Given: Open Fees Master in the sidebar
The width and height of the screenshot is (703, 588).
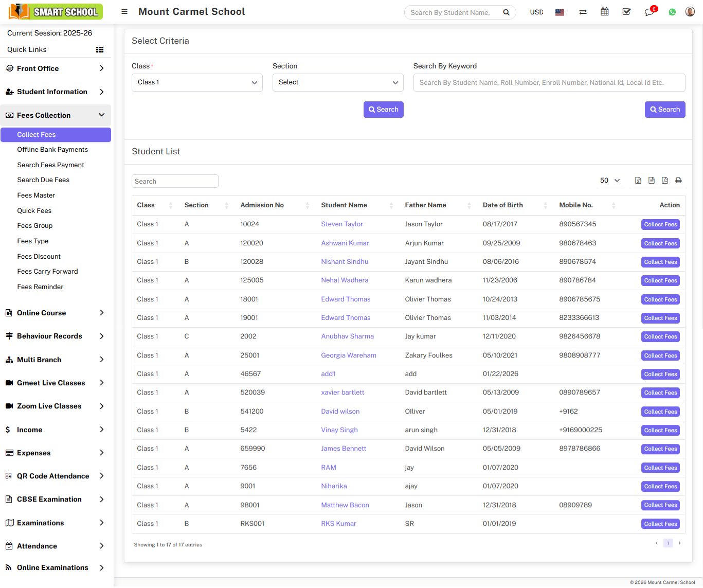Looking at the screenshot, I should [36, 195].
